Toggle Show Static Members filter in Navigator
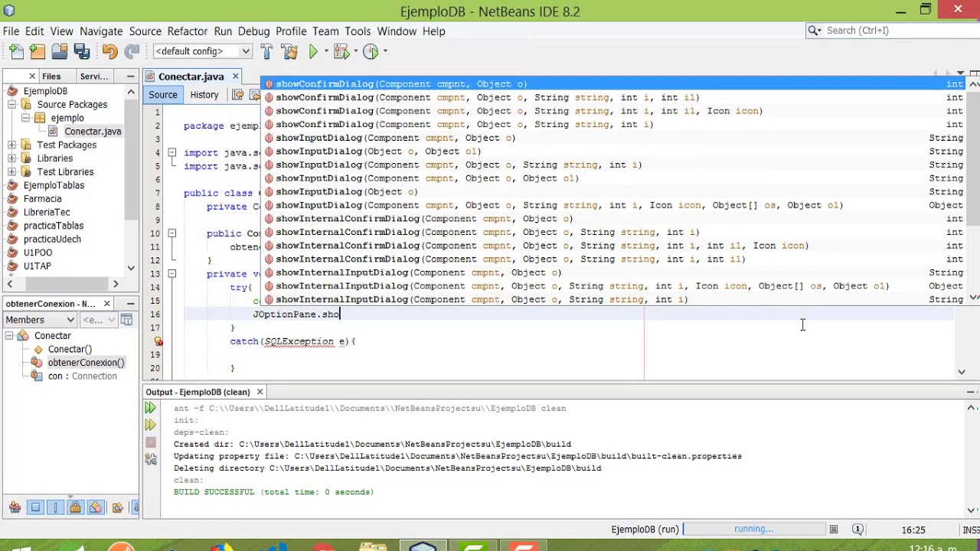This screenshot has width=980, height=551. coord(55,507)
